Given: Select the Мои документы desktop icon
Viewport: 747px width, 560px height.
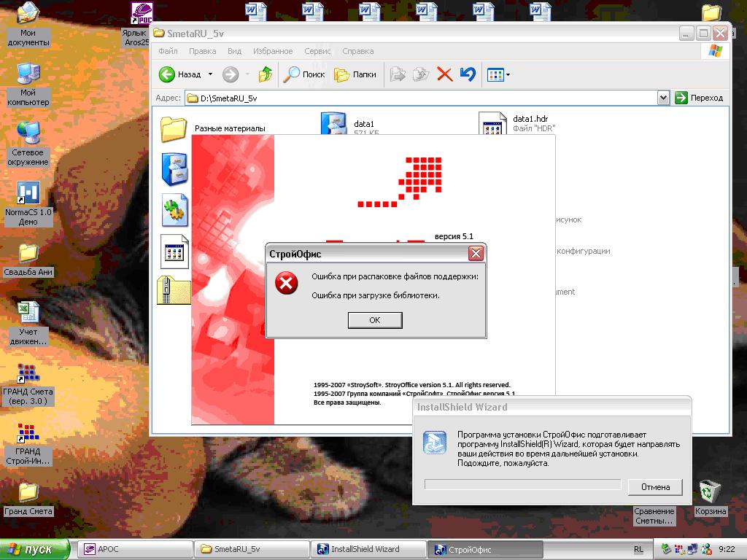Looking at the screenshot, I should click(28, 25).
